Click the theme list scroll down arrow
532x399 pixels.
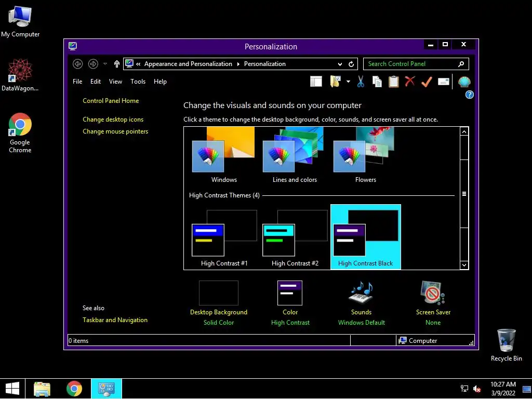[x=464, y=265]
